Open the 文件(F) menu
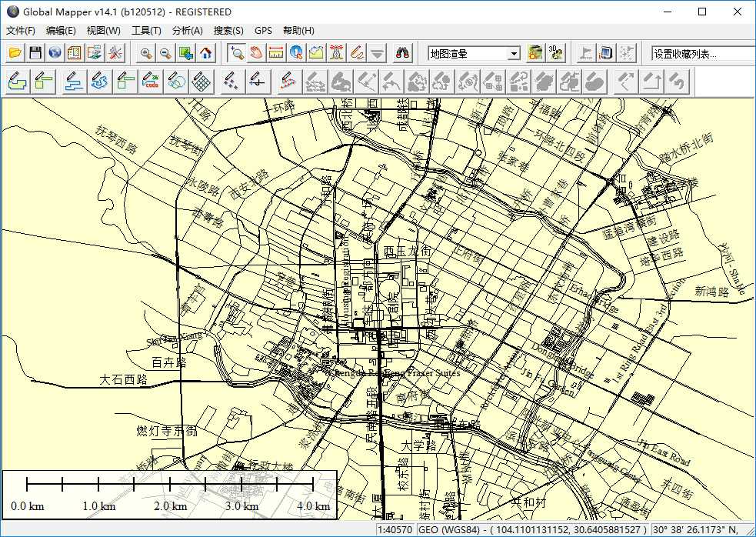Viewport: 756px width, 537px height. tap(21, 31)
